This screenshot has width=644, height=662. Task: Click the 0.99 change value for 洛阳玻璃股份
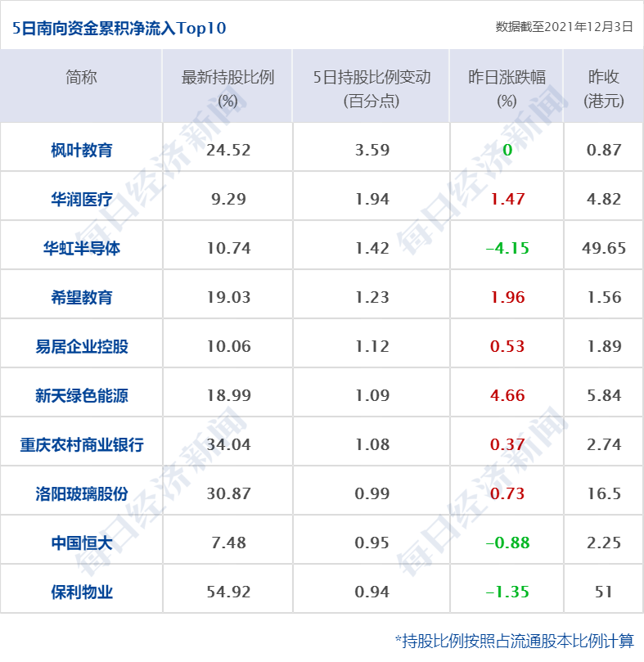[372, 493]
